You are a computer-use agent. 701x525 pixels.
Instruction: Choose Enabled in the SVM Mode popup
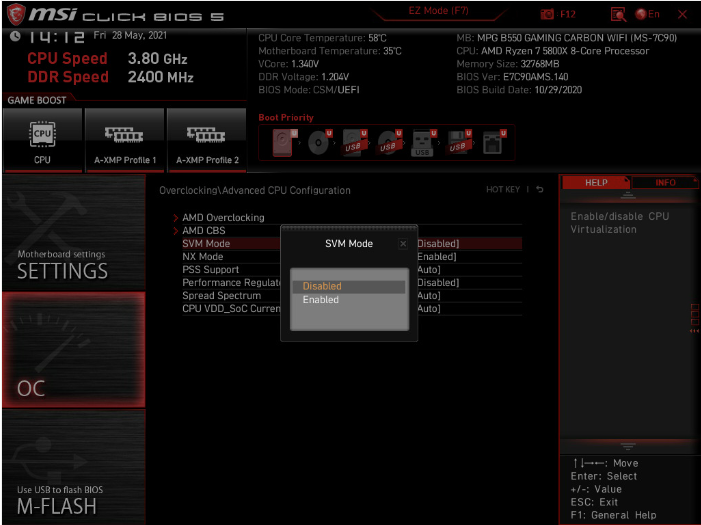point(349,300)
